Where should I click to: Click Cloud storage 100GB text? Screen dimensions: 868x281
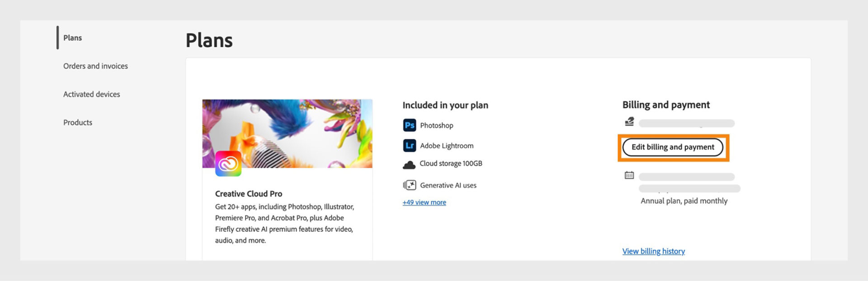(451, 163)
